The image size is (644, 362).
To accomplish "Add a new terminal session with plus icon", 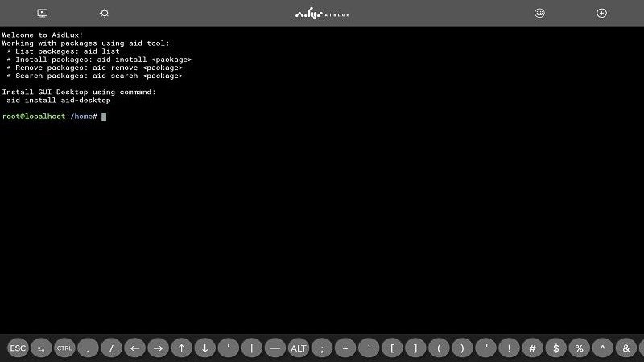I will pos(601,13).
